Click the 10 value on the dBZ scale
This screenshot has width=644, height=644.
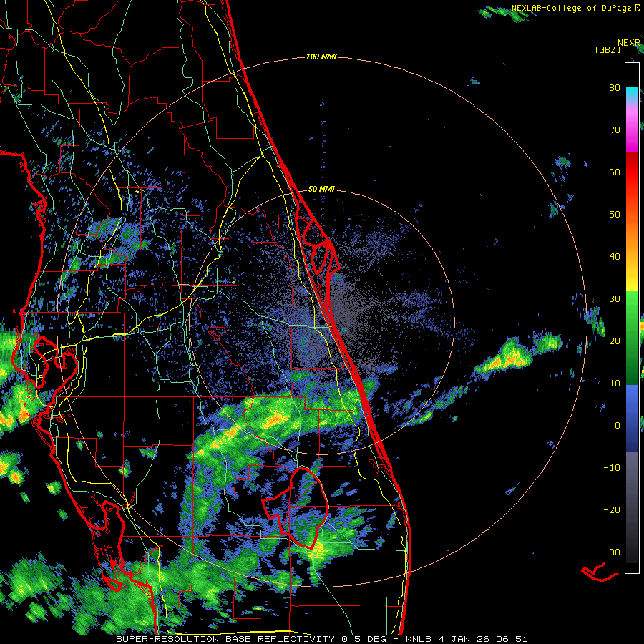point(615,384)
